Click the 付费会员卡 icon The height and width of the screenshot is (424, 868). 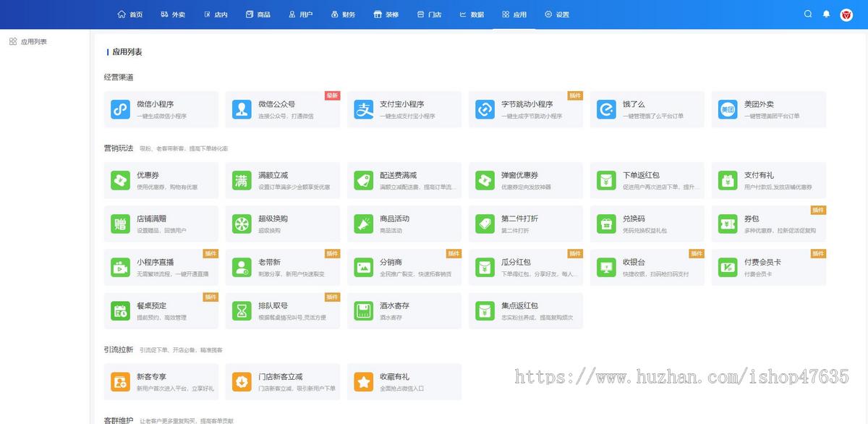(728, 267)
